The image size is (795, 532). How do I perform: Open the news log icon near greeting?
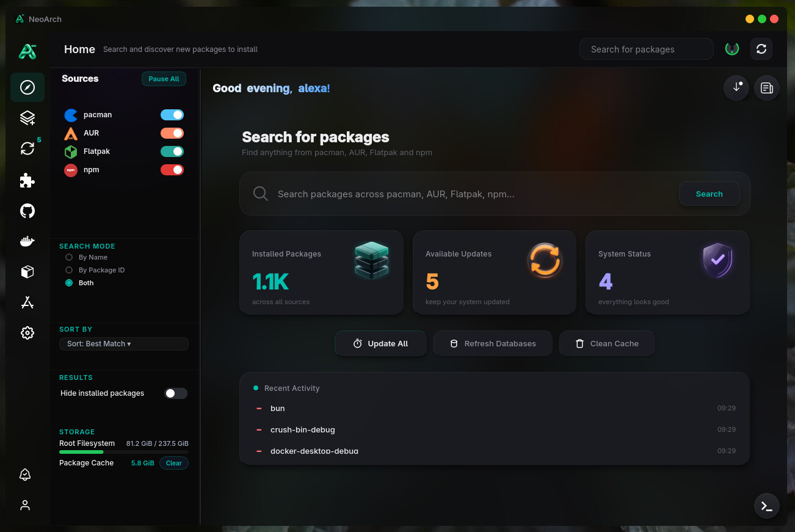[x=767, y=88]
